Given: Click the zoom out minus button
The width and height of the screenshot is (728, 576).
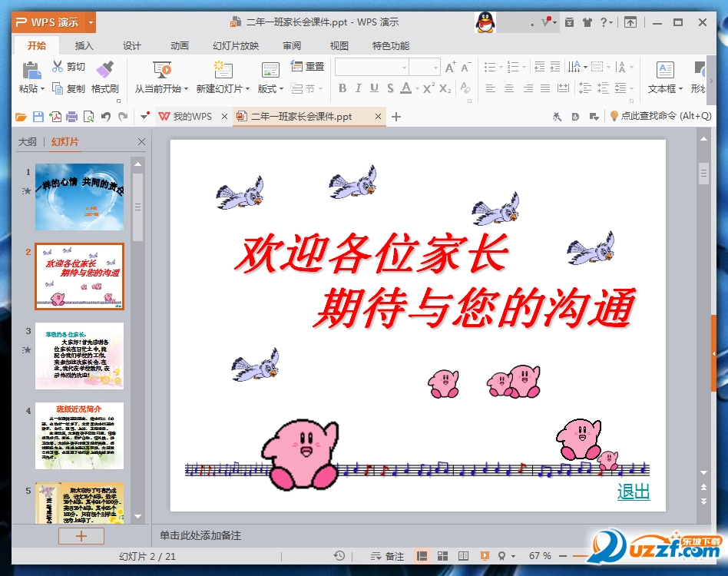Looking at the screenshot, I should [x=563, y=556].
